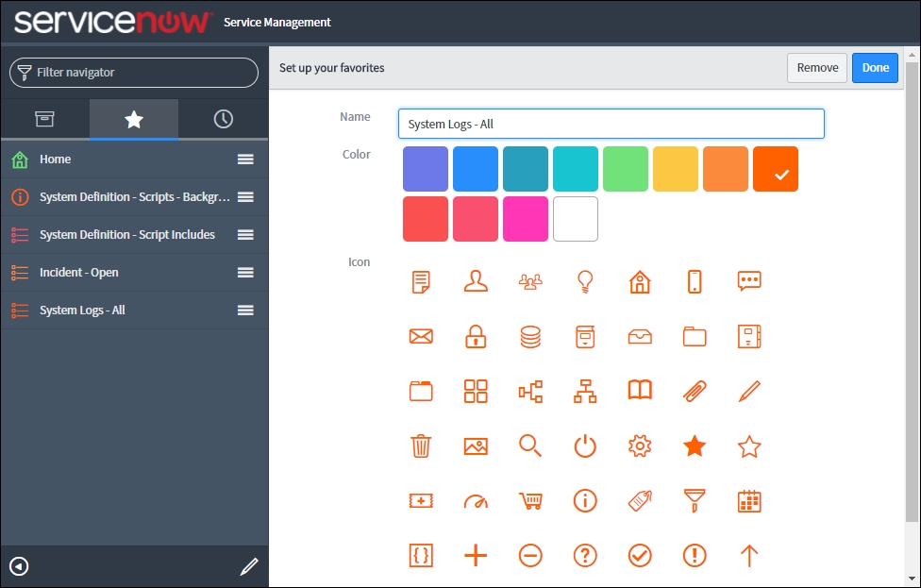Viewport: 921px width, 588px height.
Task: Pick the outlined star icon
Action: point(749,446)
